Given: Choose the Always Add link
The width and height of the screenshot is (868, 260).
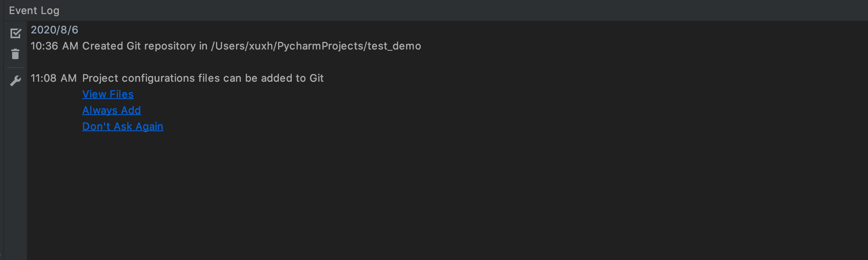Looking at the screenshot, I should [x=111, y=110].
